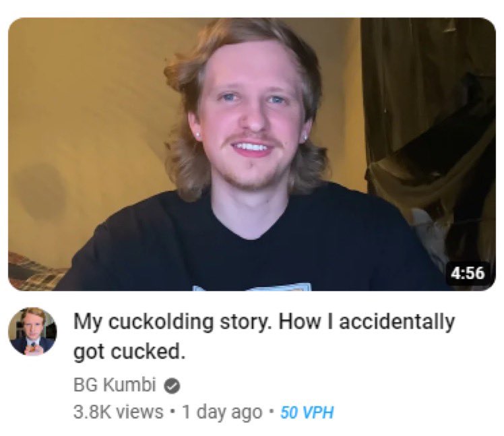
Task: Open the video titled My cuckolding story
Action: (x=264, y=336)
